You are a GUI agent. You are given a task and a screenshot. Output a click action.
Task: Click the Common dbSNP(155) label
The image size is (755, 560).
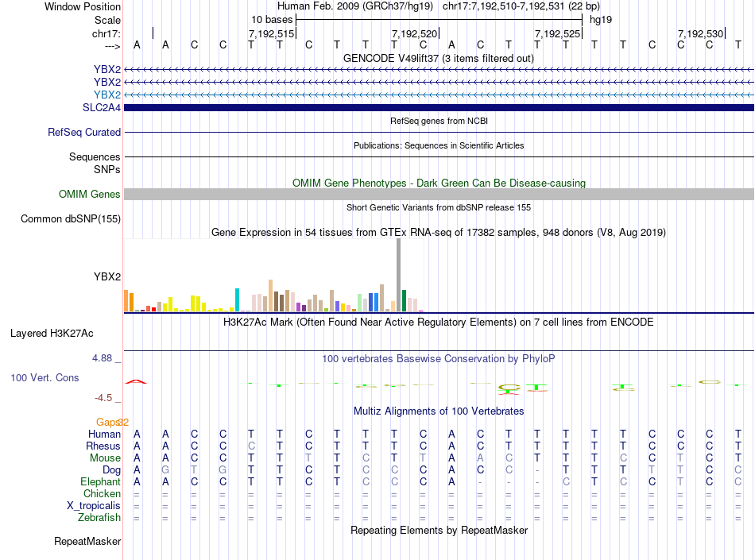click(x=71, y=219)
